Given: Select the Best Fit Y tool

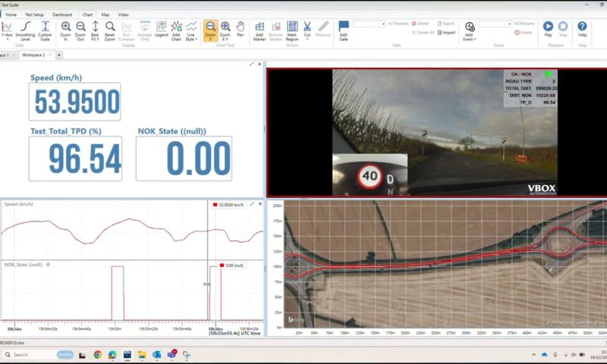Looking at the screenshot, I should (95, 30).
